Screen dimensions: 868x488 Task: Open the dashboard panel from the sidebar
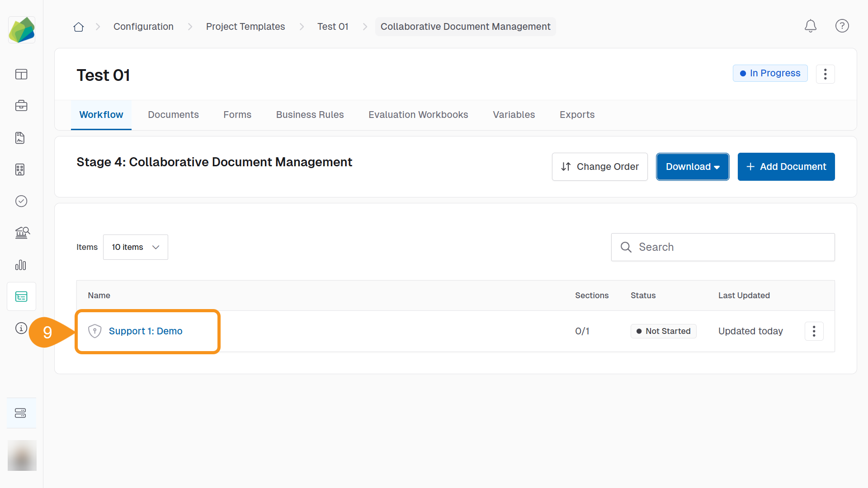[21, 75]
